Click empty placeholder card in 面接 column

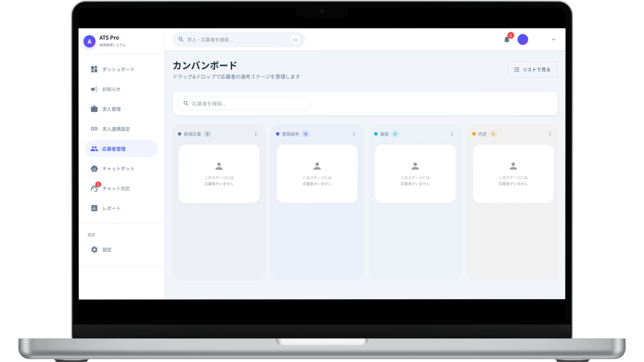tap(415, 174)
